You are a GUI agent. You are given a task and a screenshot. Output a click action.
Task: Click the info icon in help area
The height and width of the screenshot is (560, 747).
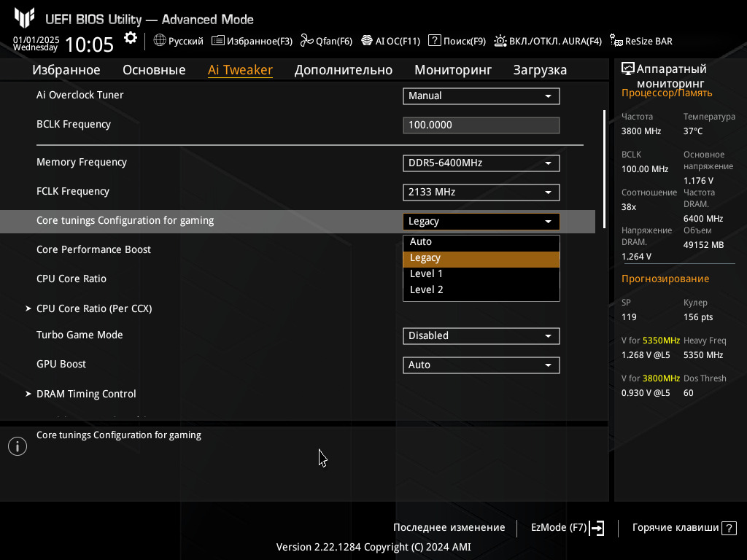18,446
